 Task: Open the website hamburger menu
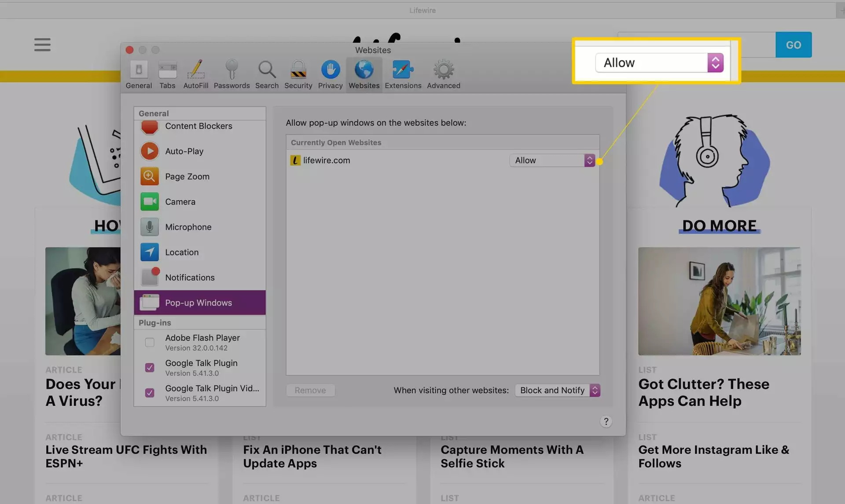[42, 44]
